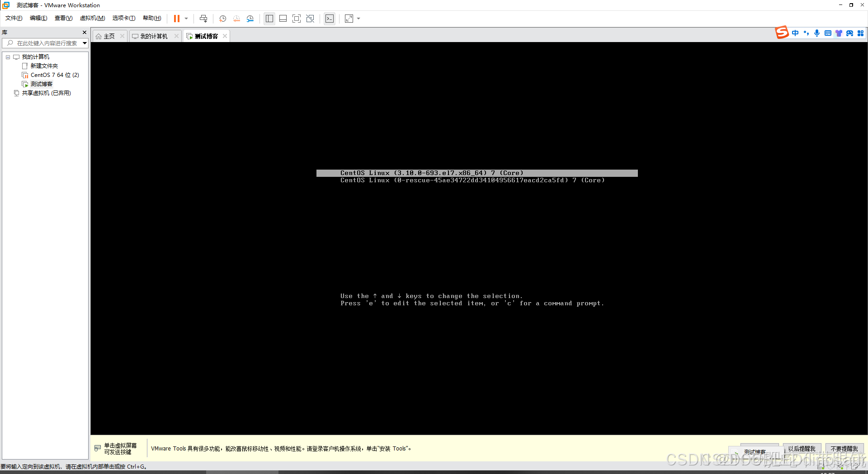Open the 编辑(E) menu
This screenshot has height=474, width=868.
pos(38,18)
